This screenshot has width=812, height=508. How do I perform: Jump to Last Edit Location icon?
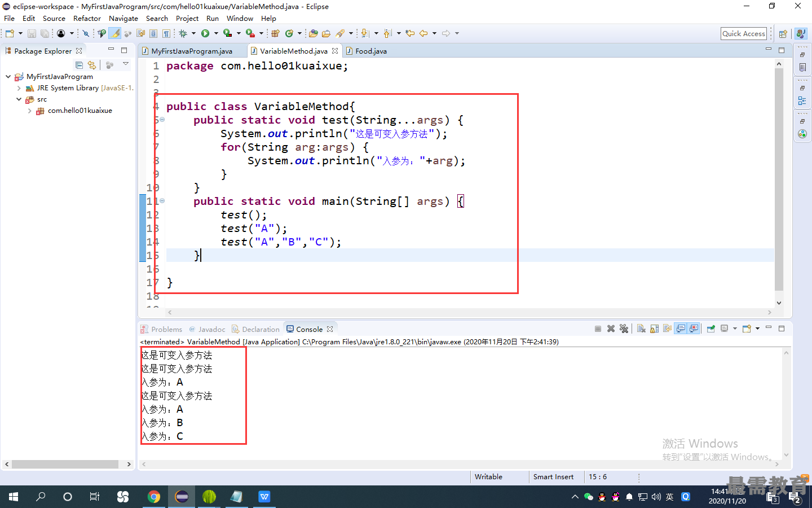(x=410, y=33)
